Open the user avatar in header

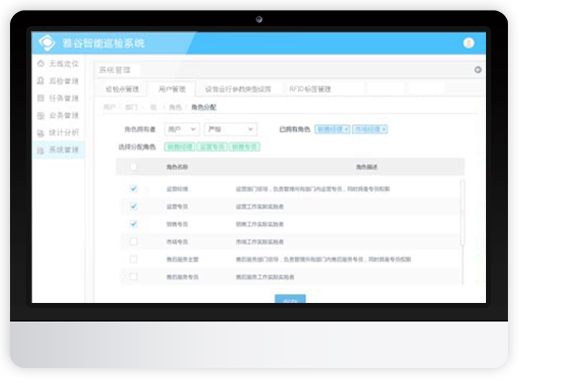469,43
